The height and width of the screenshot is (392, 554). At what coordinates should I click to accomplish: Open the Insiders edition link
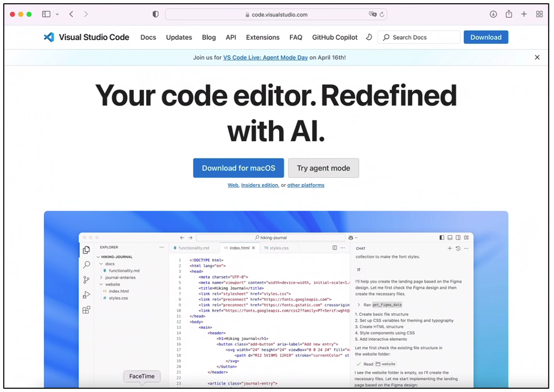pos(260,185)
